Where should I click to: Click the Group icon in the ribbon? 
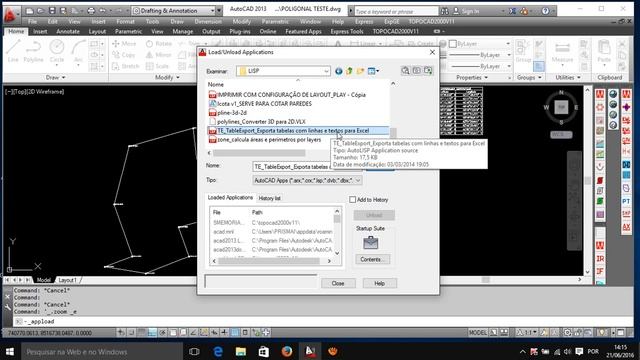(x=523, y=51)
